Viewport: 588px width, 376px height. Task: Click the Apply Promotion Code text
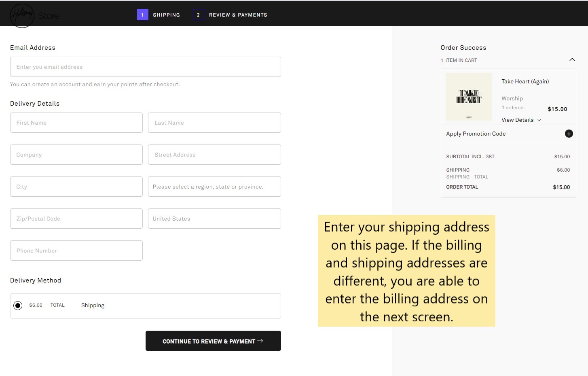click(476, 134)
